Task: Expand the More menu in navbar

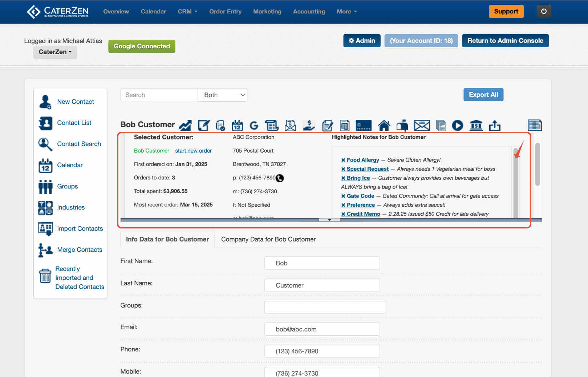Action: [x=347, y=12]
